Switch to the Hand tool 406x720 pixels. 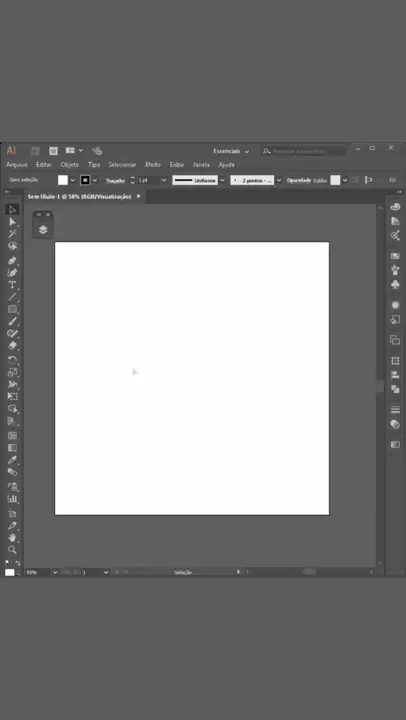[x=12, y=537]
